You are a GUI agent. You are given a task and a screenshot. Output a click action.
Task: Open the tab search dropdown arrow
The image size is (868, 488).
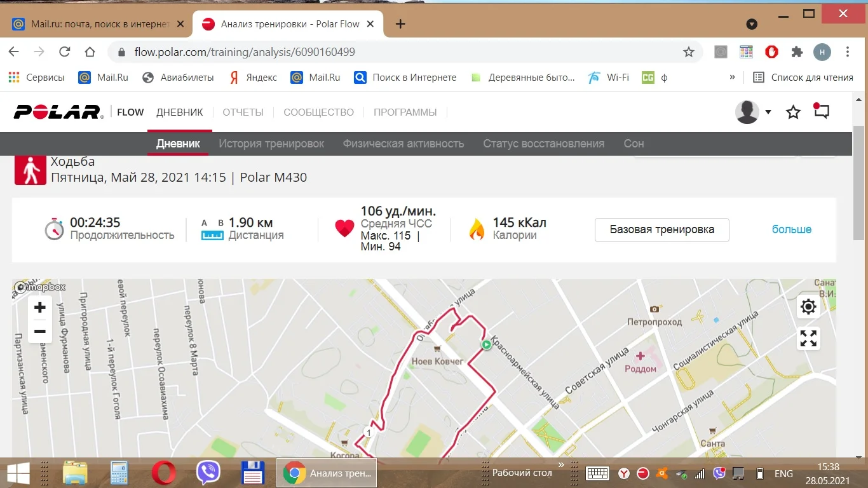click(x=752, y=24)
